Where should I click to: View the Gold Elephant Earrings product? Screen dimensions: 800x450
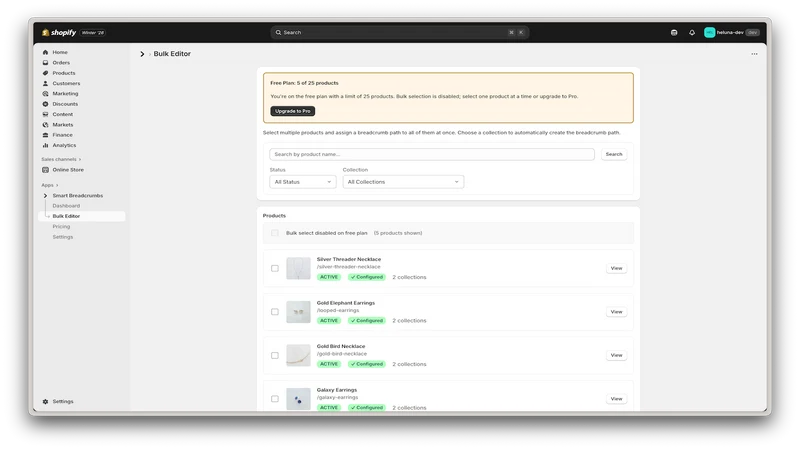(x=616, y=312)
